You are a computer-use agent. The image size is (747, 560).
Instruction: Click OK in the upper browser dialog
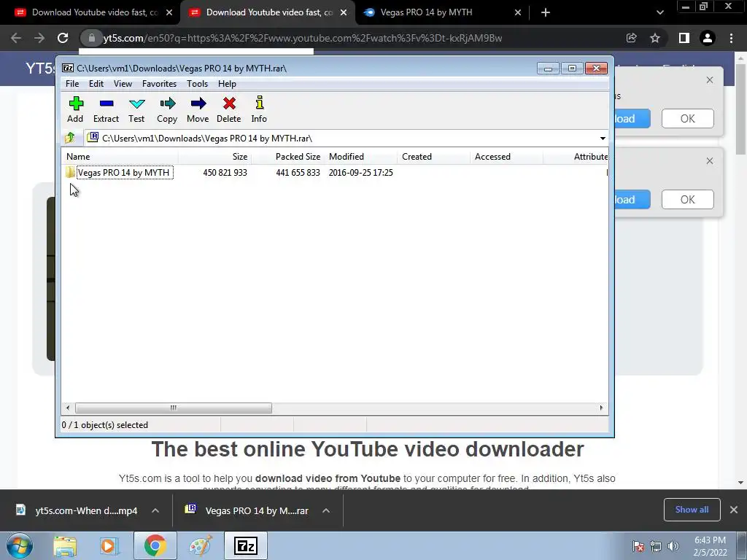(x=687, y=119)
